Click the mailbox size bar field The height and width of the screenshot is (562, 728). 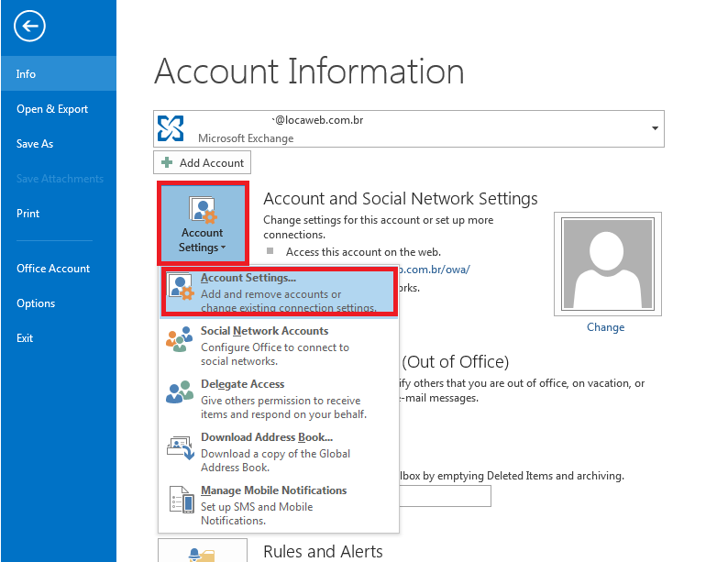(x=445, y=496)
